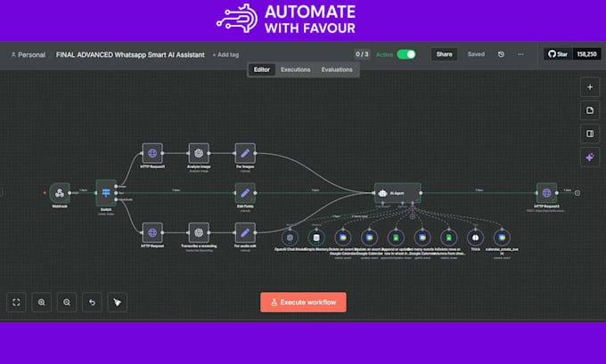Viewport: 606px width, 364px height.
Task: Click the AI Agent add-tool connector
Action: click(413, 216)
